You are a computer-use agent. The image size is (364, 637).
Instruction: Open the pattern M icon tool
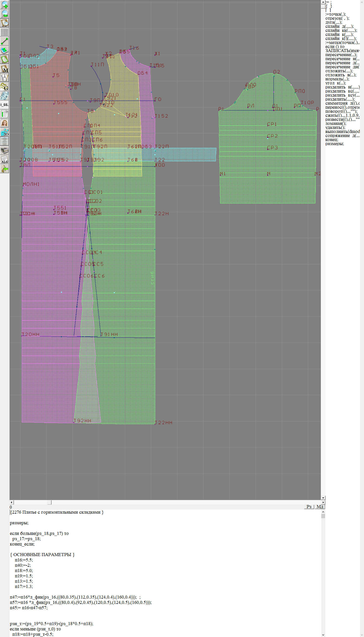5,69
